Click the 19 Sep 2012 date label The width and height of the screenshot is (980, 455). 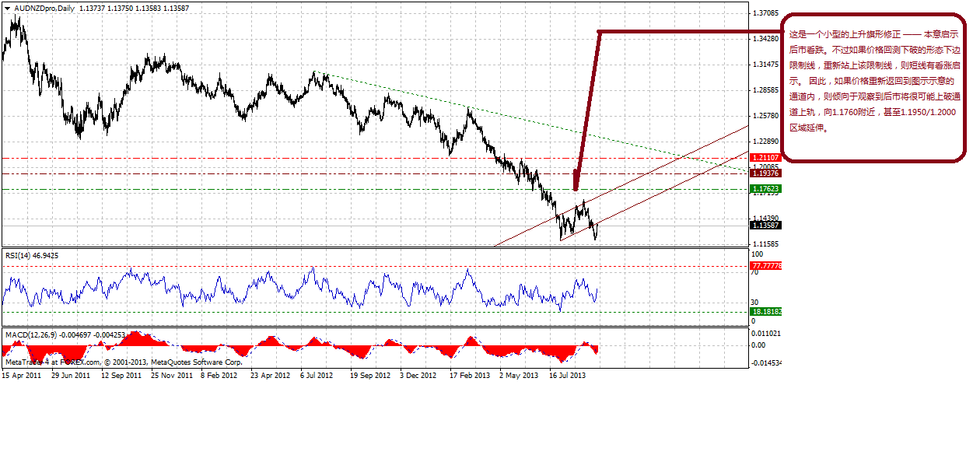tap(370, 376)
